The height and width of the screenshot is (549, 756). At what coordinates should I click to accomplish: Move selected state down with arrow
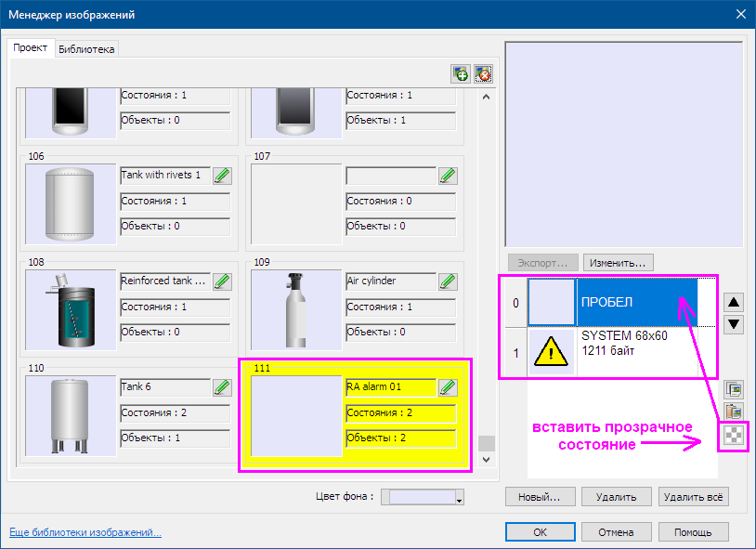[x=734, y=324]
